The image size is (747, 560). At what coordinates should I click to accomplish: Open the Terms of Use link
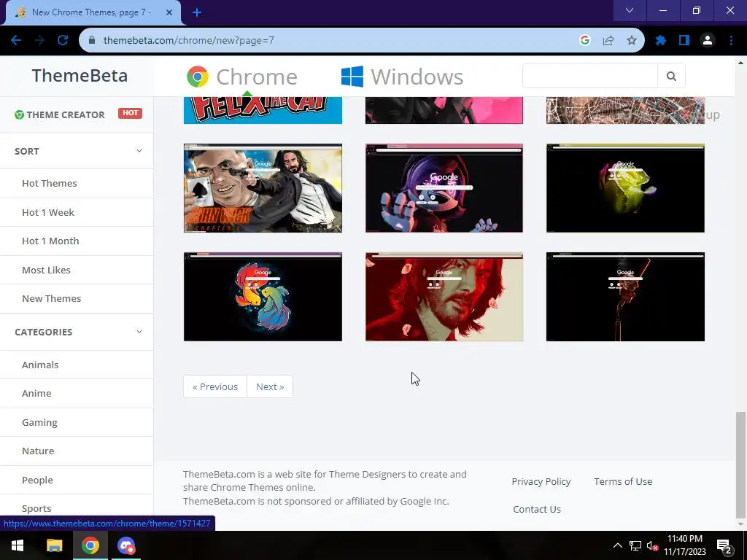pos(623,481)
